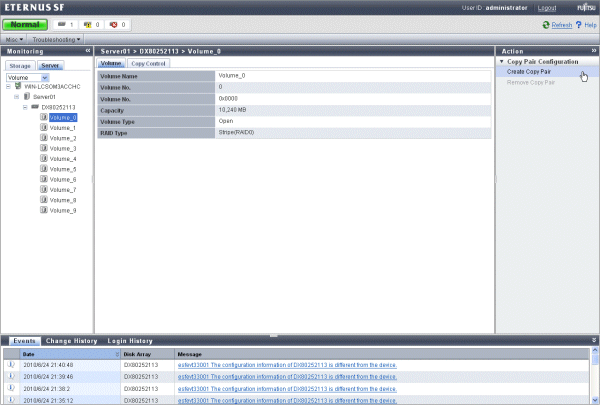This screenshot has width=600, height=405.
Task: Switch to the Copy Control tab
Action: pyautogui.click(x=148, y=64)
